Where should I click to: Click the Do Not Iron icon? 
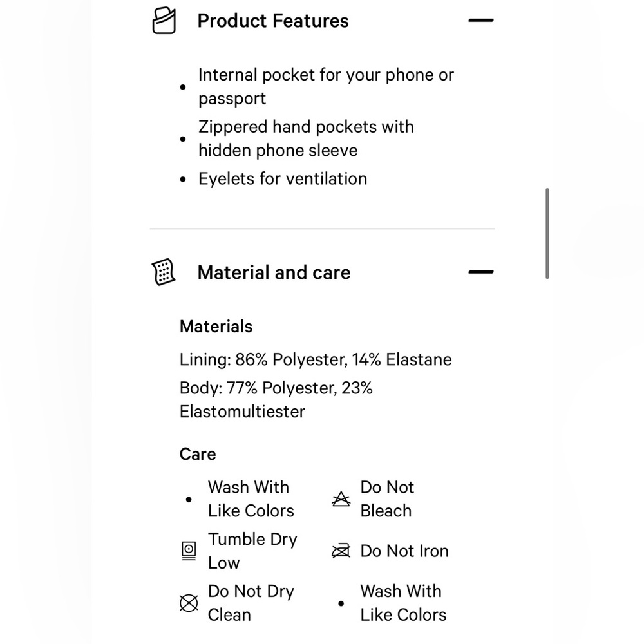341,551
